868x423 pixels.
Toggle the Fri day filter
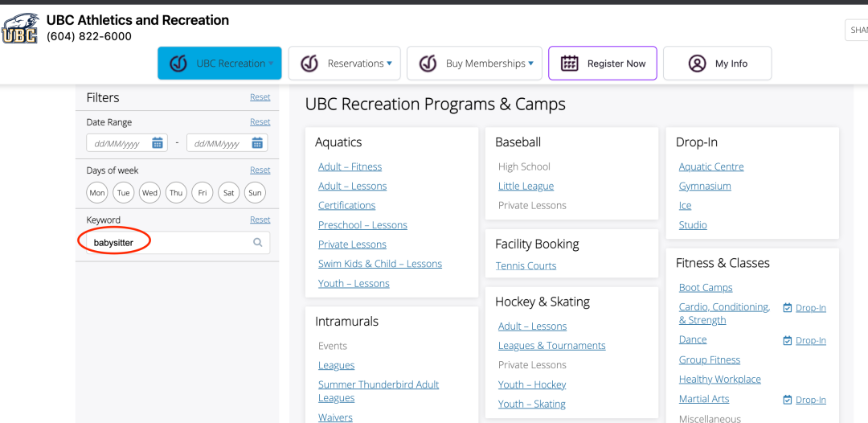[x=203, y=193]
